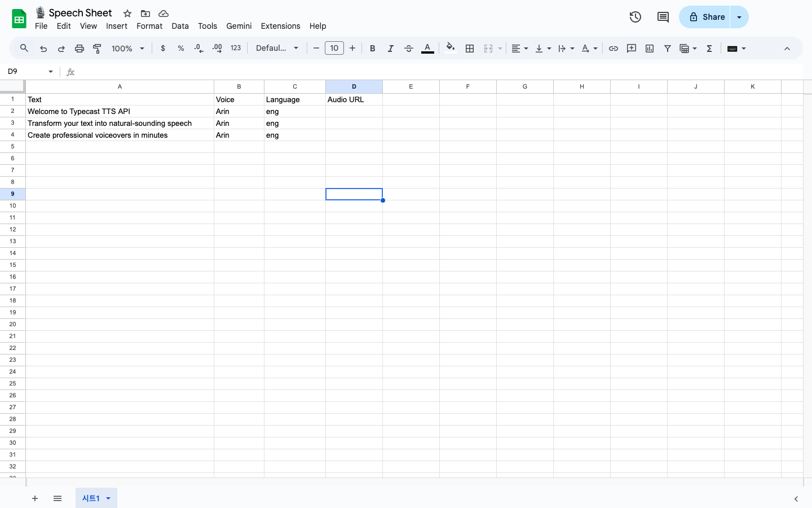Open the Fill color tool
The width and height of the screenshot is (812, 508).
pyautogui.click(x=450, y=48)
